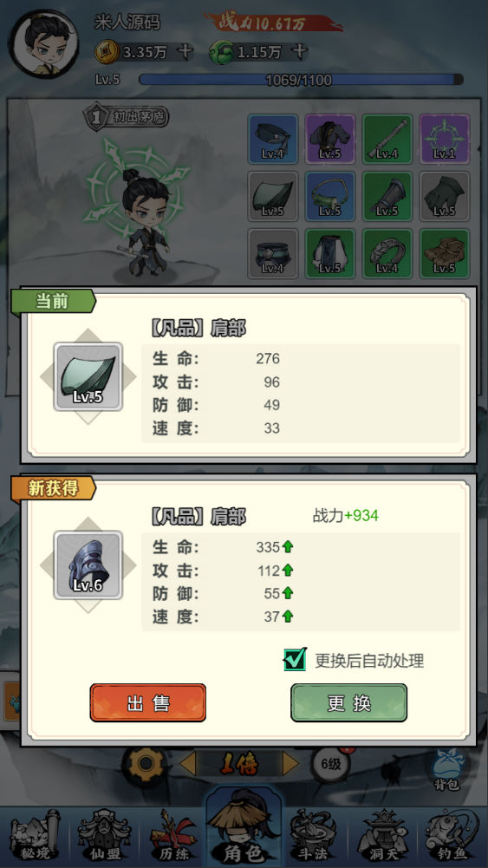The height and width of the screenshot is (868, 488).
Task: Select the purple robe equipment slot
Action: click(330, 139)
